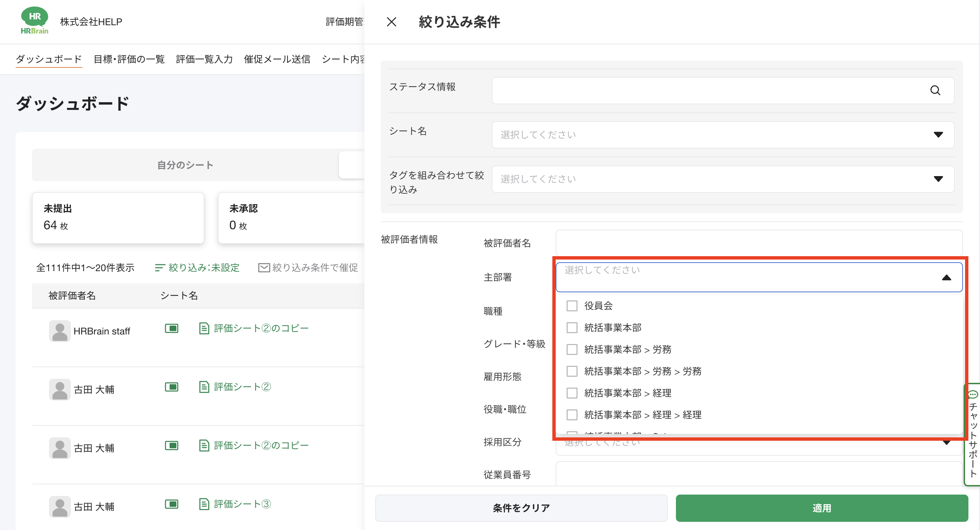The image size is (980, 530).
Task: Check the 役員会 checkbox
Action: [x=572, y=306]
